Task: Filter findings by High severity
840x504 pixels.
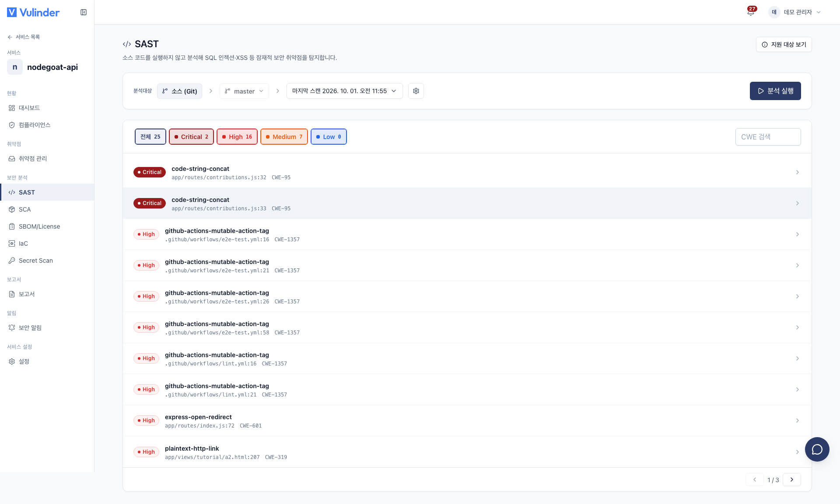Action: (x=237, y=137)
